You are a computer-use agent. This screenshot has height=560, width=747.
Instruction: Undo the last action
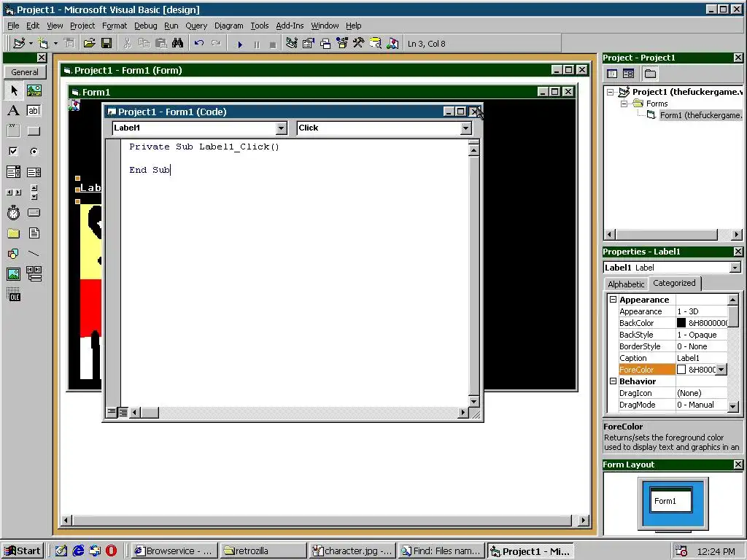[199, 44]
